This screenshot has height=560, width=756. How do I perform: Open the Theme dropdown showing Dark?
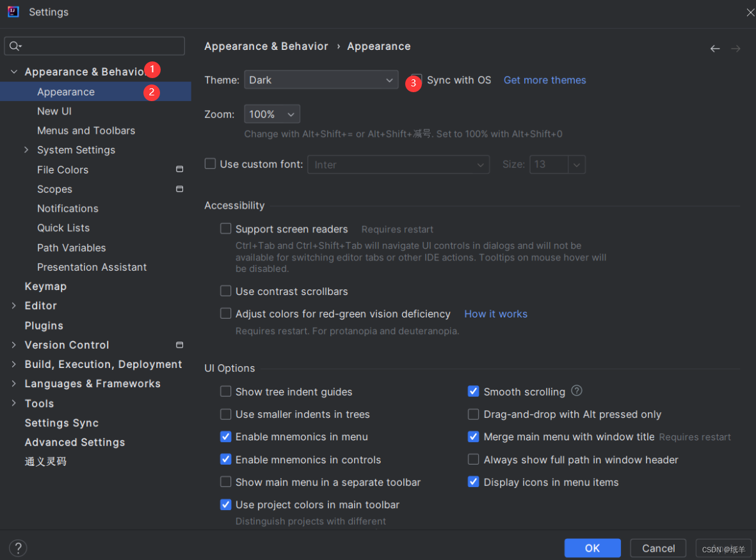tap(321, 80)
